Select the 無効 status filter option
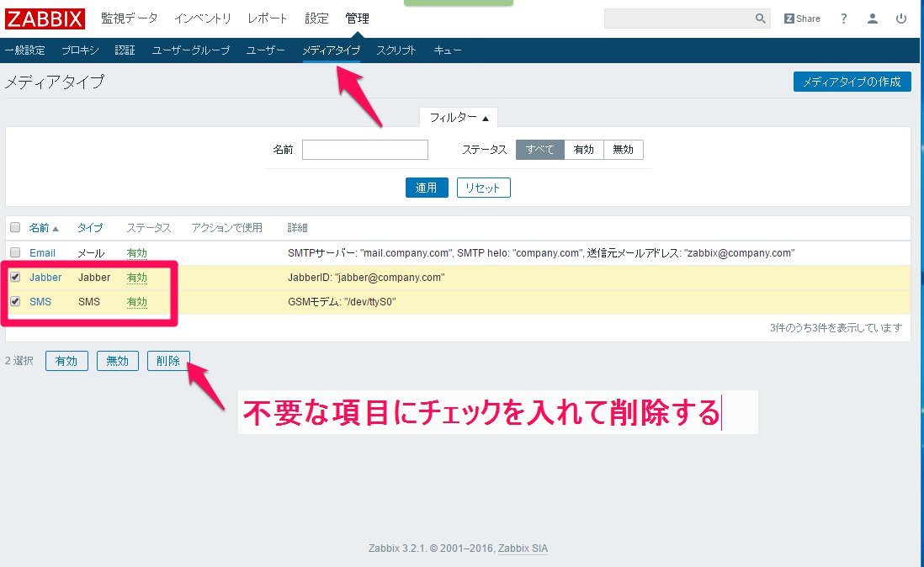Image resolution: width=924 pixels, height=567 pixels. click(x=623, y=150)
